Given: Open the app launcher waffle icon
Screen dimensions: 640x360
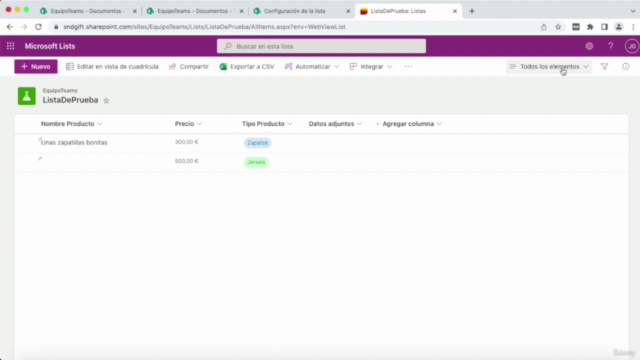Looking at the screenshot, I should pyautogui.click(x=11, y=46).
